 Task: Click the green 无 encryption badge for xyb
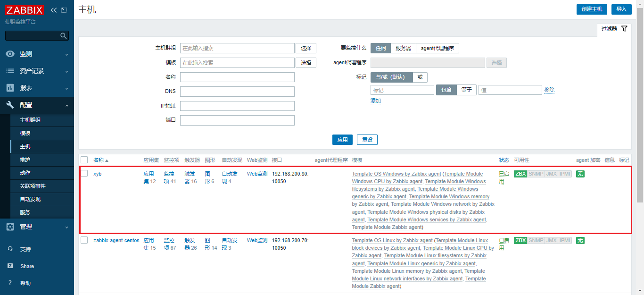click(x=580, y=174)
